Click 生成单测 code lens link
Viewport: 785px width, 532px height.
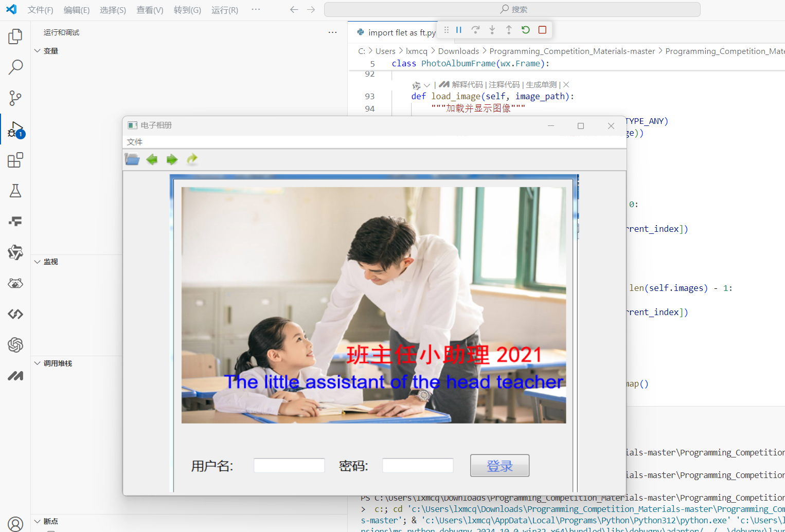[541, 85]
